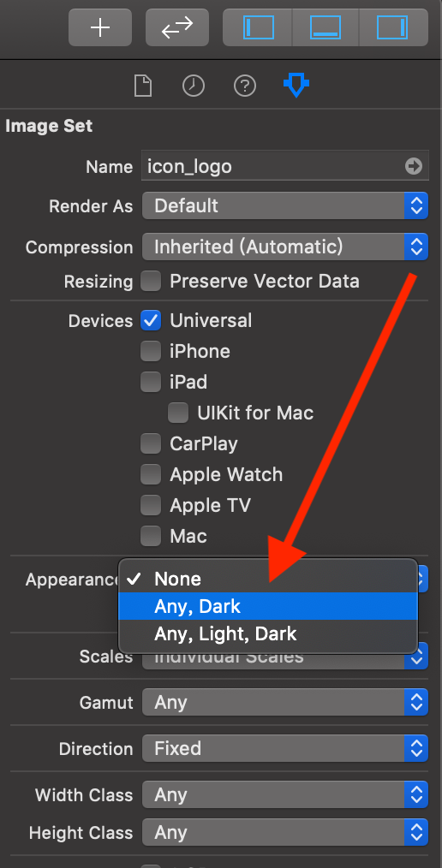The height and width of the screenshot is (868, 442).
Task: Show the Quick Help question mark icon
Action: click(245, 86)
